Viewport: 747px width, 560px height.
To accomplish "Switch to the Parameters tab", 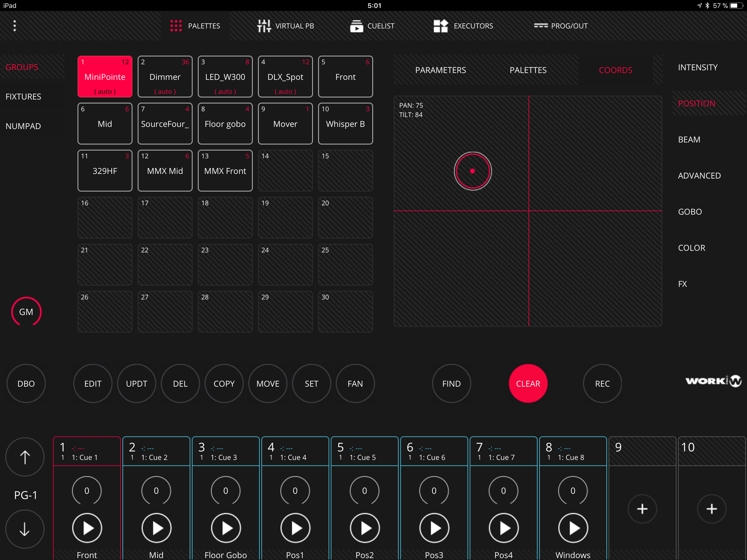I will 440,70.
